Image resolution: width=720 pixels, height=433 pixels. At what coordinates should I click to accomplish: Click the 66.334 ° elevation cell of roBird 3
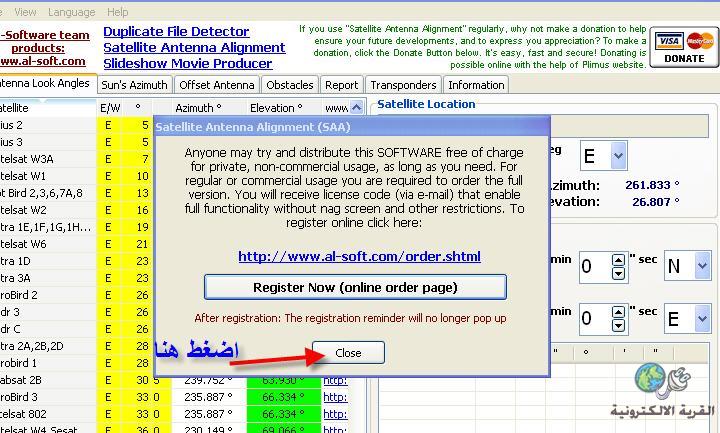(283, 397)
